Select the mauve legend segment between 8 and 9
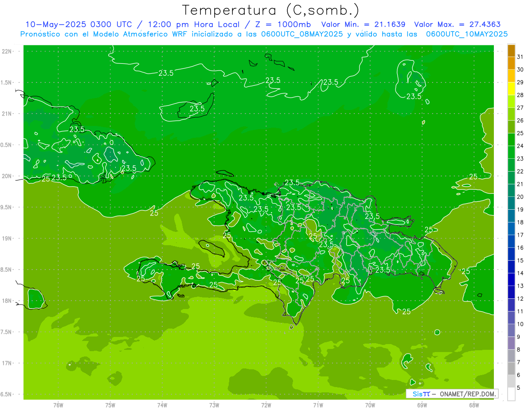Image resolution: width=532 pixels, height=411 pixels. pyautogui.click(x=511, y=343)
